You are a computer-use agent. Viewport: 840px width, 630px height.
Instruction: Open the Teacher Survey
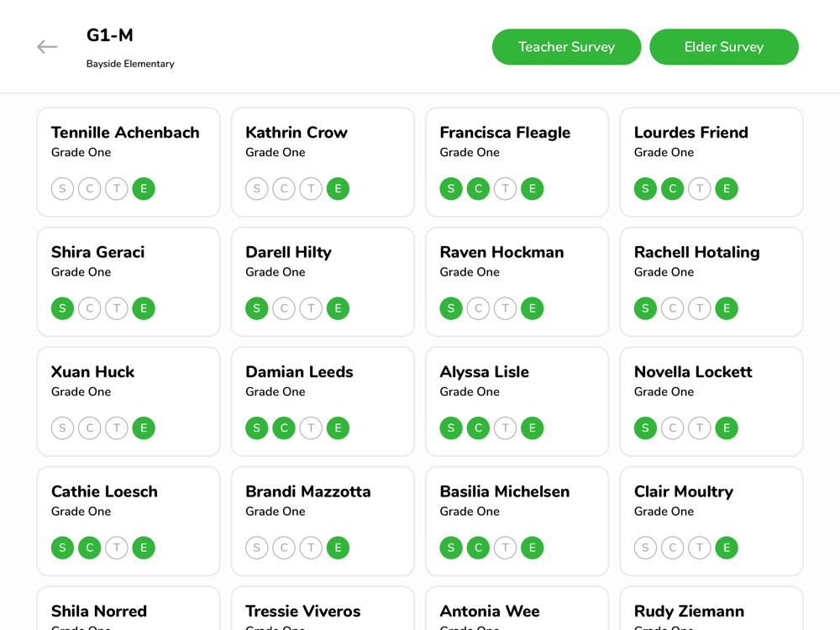[566, 47]
